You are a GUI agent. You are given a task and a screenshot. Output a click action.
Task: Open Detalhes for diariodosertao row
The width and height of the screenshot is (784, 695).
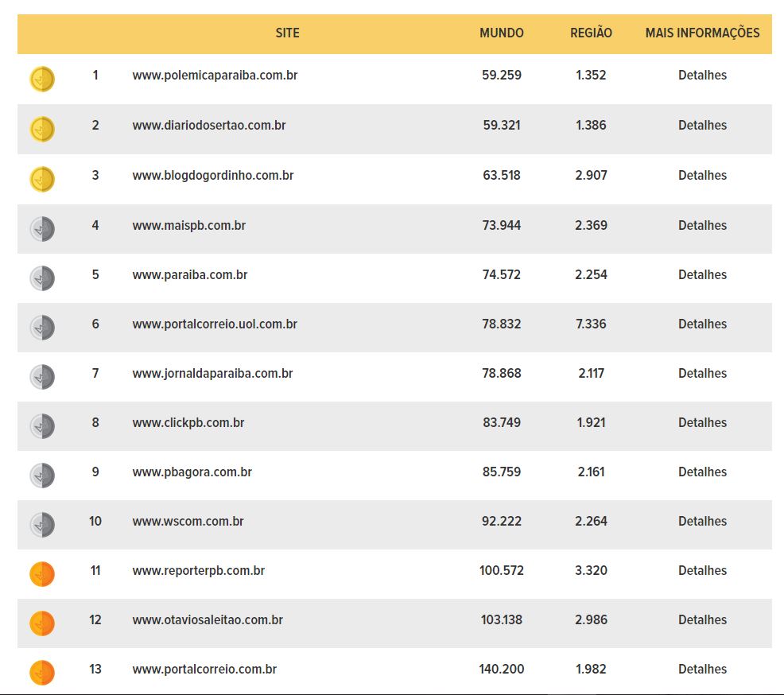point(702,125)
